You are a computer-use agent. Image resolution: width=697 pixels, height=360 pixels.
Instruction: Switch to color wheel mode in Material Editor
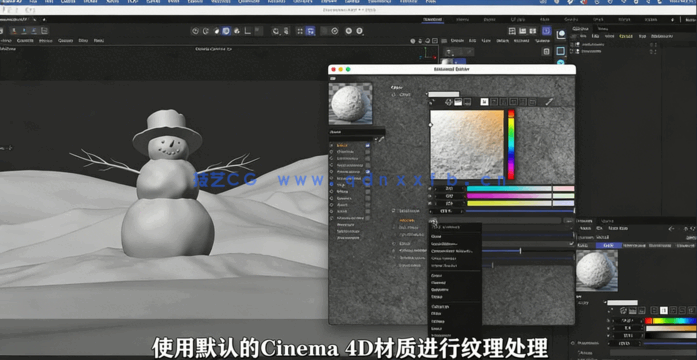(x=449, y=102)
